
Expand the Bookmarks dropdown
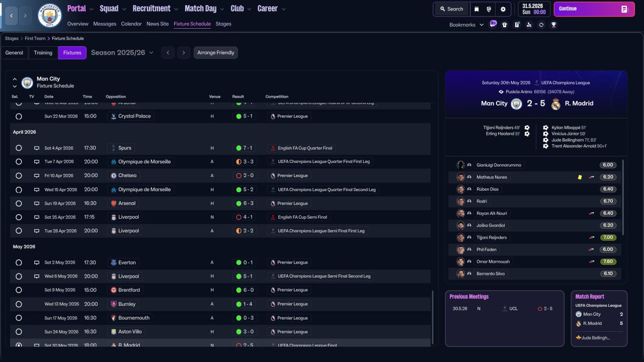466,25
